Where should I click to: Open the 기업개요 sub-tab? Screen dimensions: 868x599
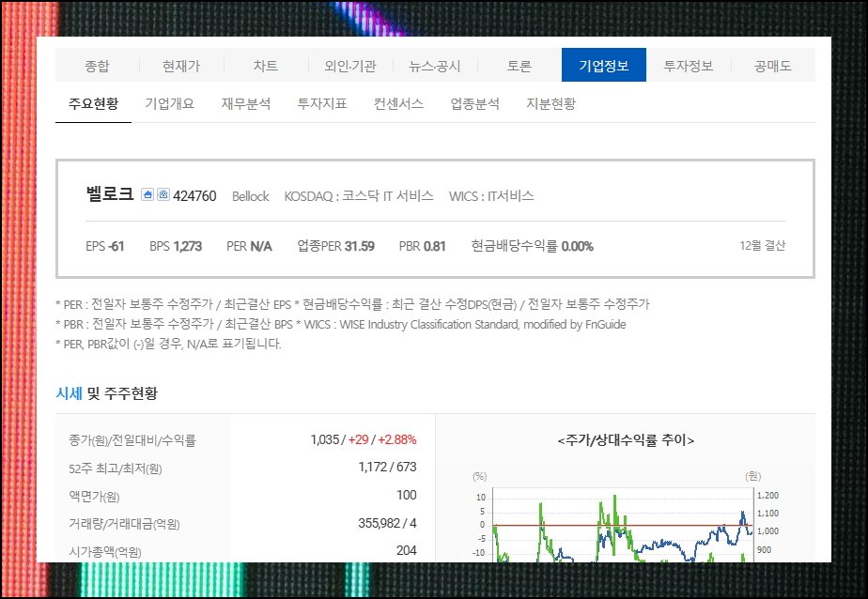point(169,104)
